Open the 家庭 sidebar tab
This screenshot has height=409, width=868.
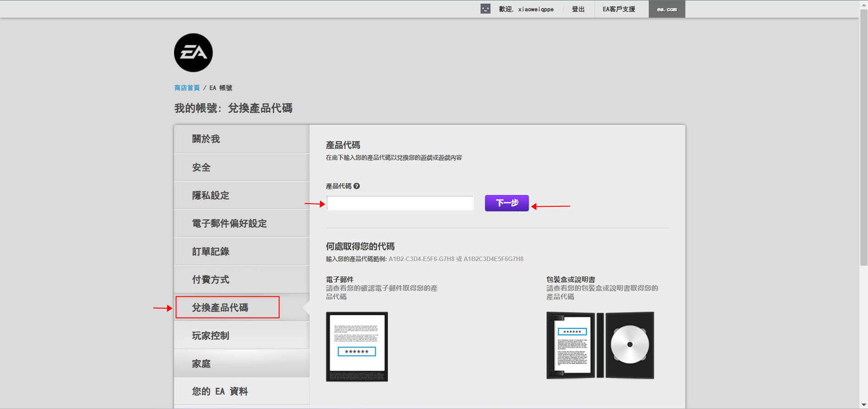tap(241, 364)
